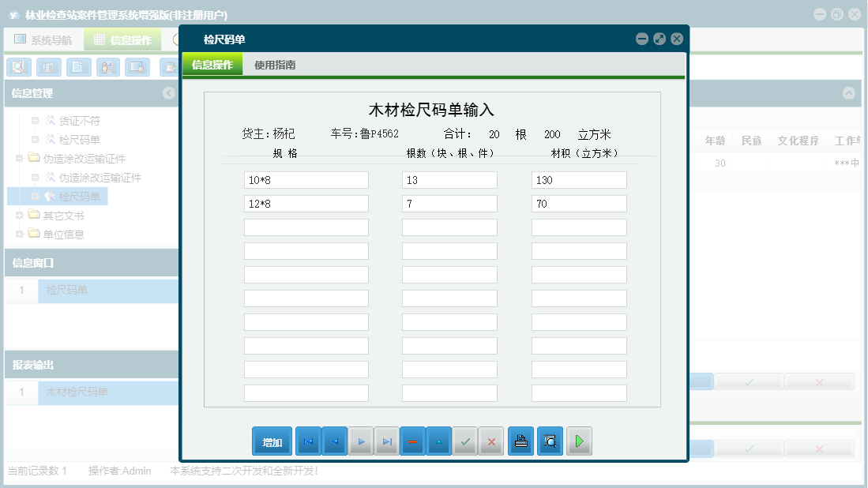Collapse the 信息管理 panel with its chevron

(168, 93)
